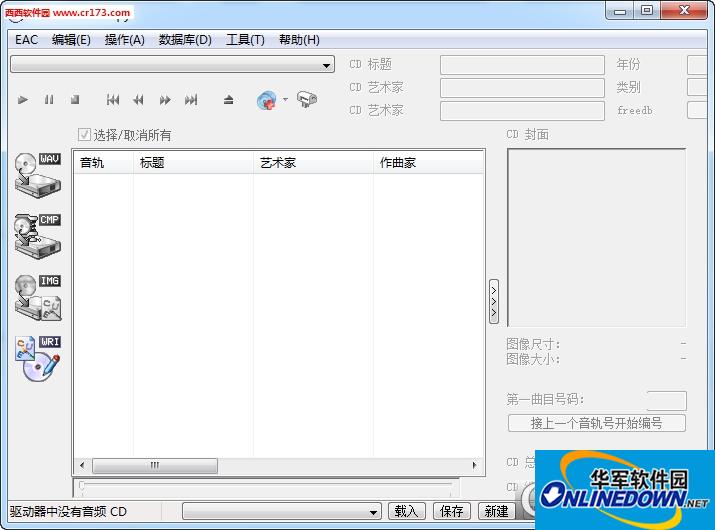This screenshot has width=715, height=530.
Task: Click the 新建 button
Action: (x=497, y=511)
